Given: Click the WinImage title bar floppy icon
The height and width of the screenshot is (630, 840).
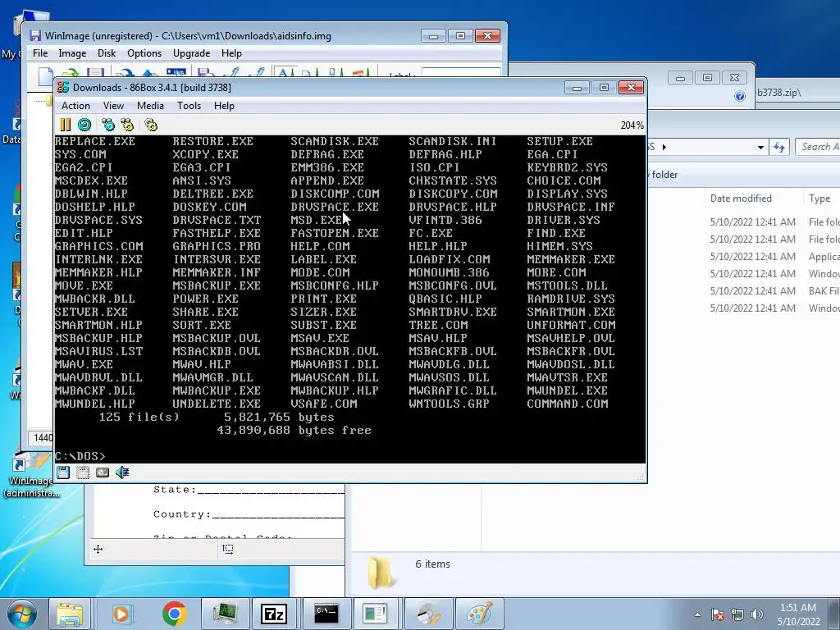Looking at the screenshot, I should (35, 36).
